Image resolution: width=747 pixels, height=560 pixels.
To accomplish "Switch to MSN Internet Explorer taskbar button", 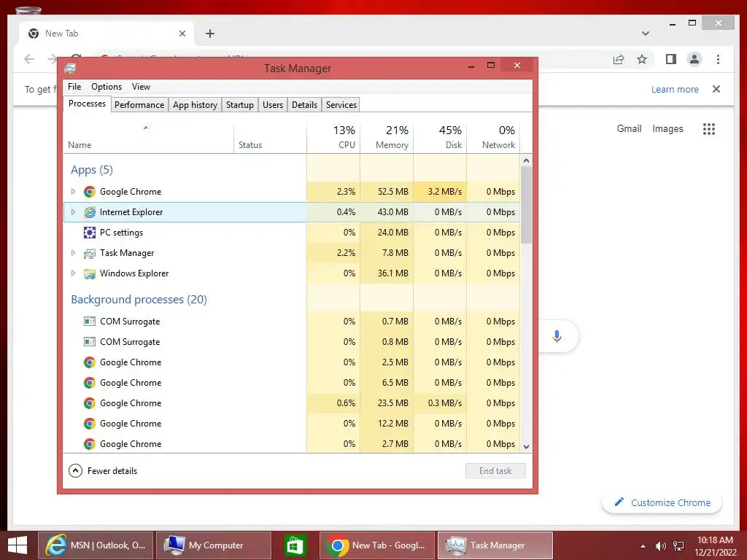I will coord(96,545).
